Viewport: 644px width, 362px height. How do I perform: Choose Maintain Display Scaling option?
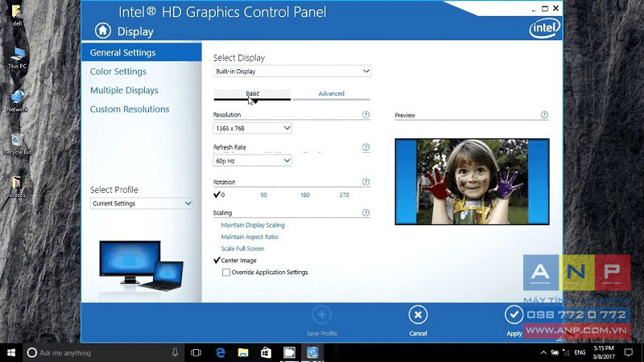point(253,225)
